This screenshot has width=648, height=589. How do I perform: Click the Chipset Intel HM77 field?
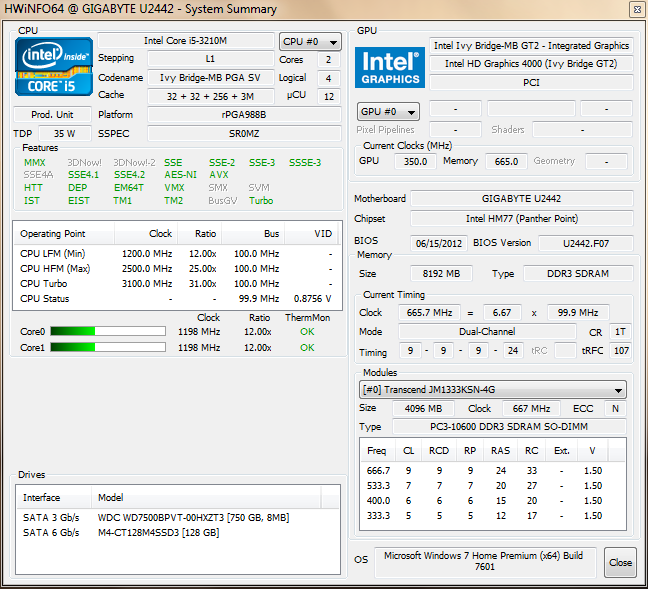[x=522, y=219]
